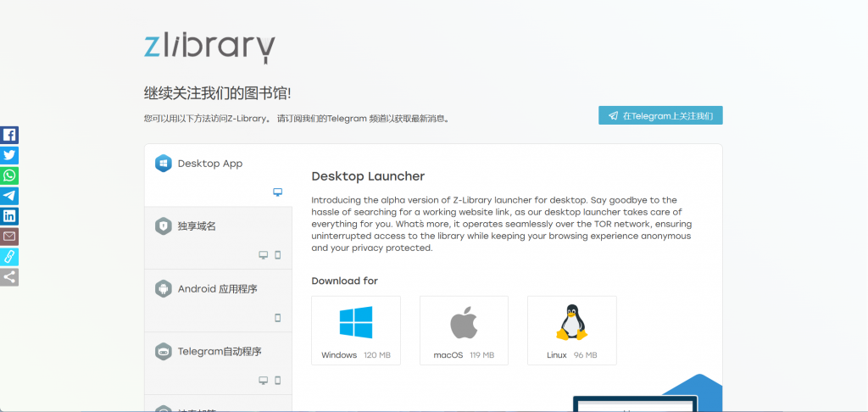
Task: Share page on Facebook
Action: point(8,135)
